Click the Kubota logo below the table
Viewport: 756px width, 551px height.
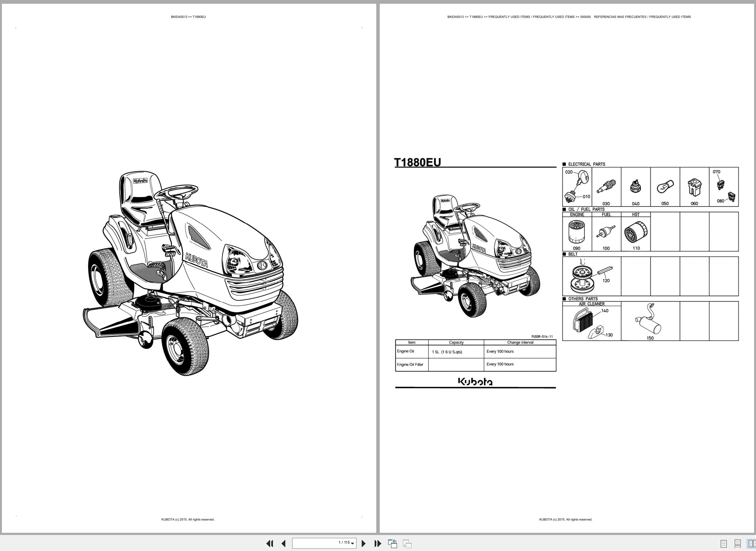pyautogui.click(x=475, y=382)
